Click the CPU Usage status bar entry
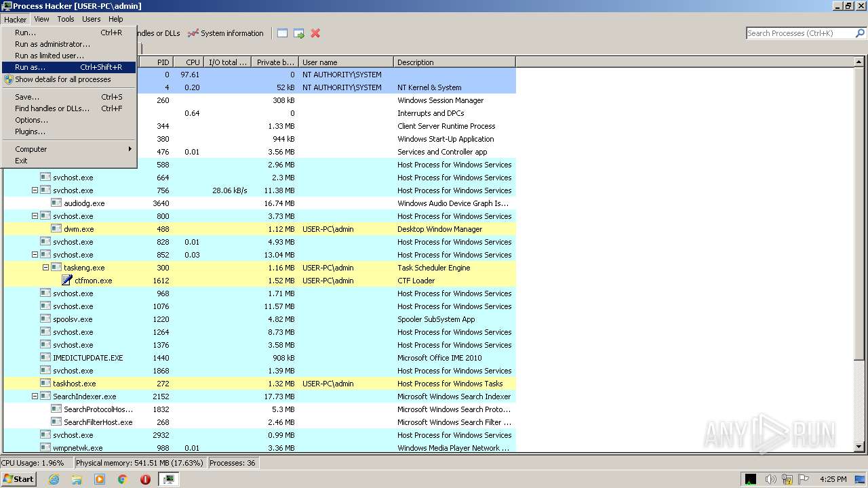The image size is (868, 488). [36, 463]
